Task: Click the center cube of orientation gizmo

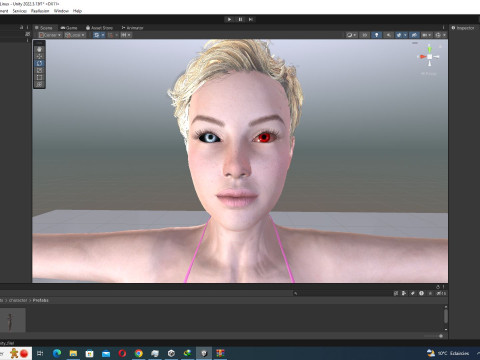Action: tap(430, 57)
